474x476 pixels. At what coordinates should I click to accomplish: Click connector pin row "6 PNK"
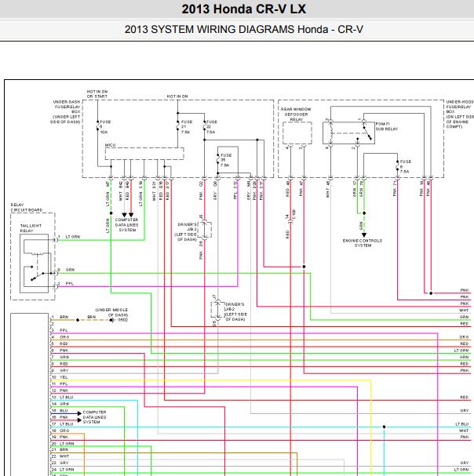tap(60, 351)
